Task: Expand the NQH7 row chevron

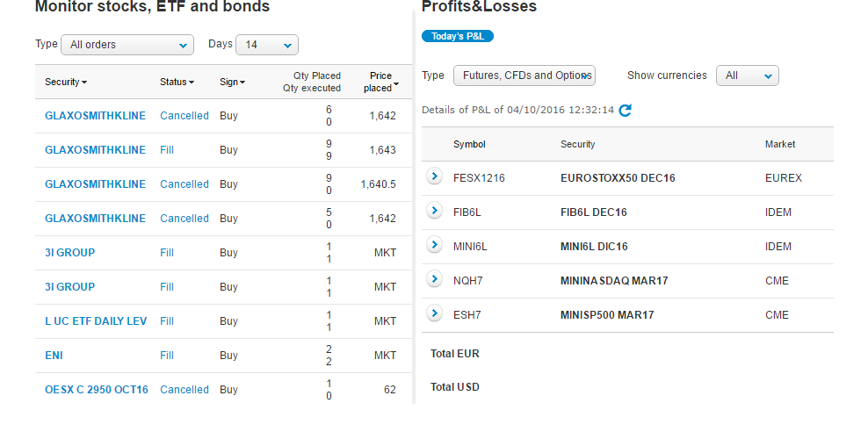Action: (x=435, y=279)
